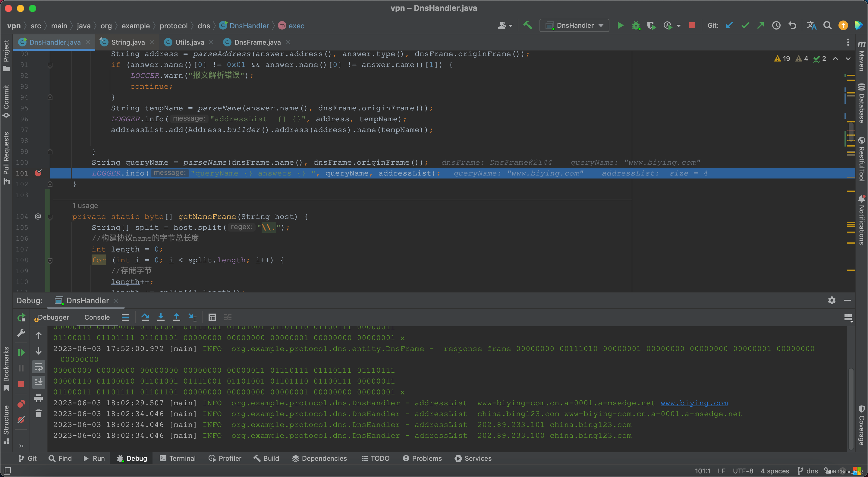Click the Git commit checkmark icon
The image size is (868, 477).
(747, 26)
